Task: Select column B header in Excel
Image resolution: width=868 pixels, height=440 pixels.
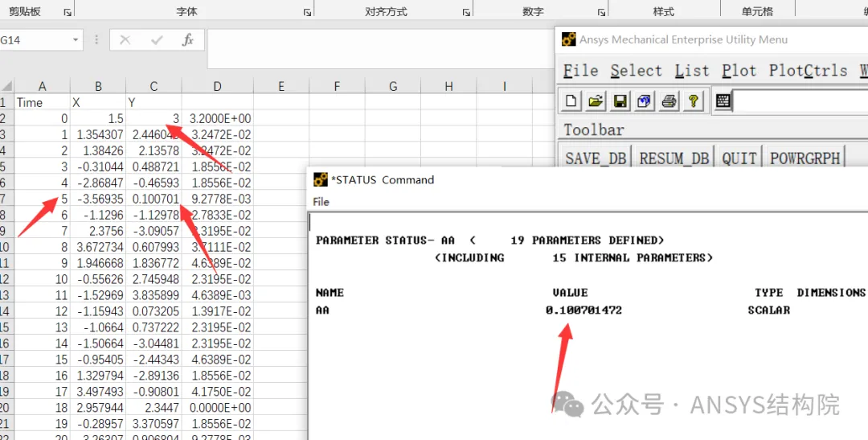Action: point(98,86)
